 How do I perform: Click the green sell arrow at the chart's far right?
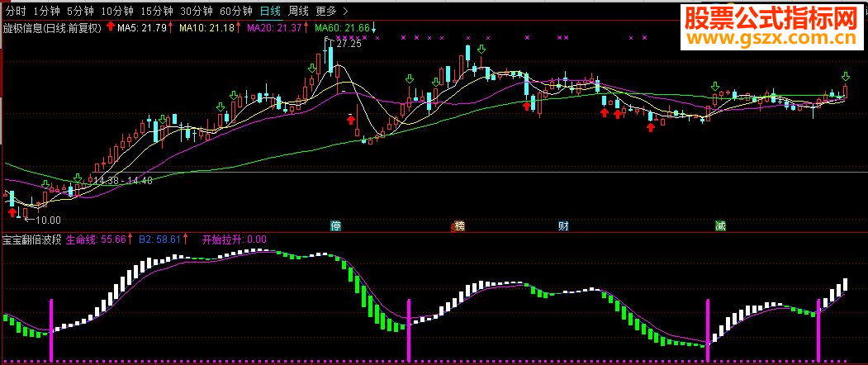(x=846, y=76)
